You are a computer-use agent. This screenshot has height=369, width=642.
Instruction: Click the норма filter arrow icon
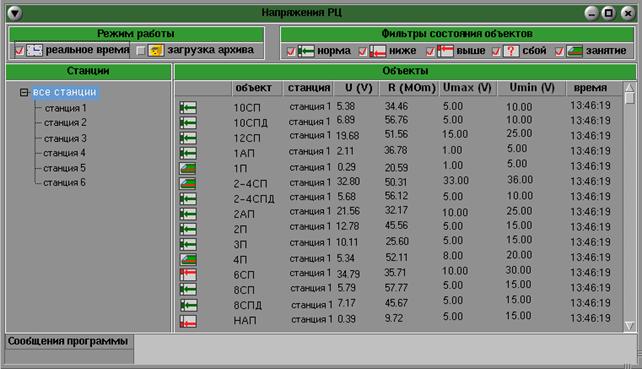(x=306, y=51)
